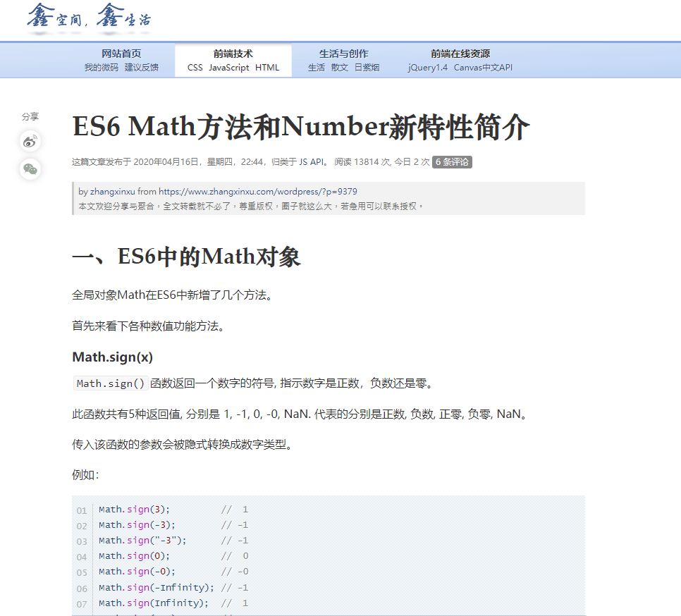Open jQuery1.4 resource link
The height and width of the screenshot is (616, 681).
(428, 68)
